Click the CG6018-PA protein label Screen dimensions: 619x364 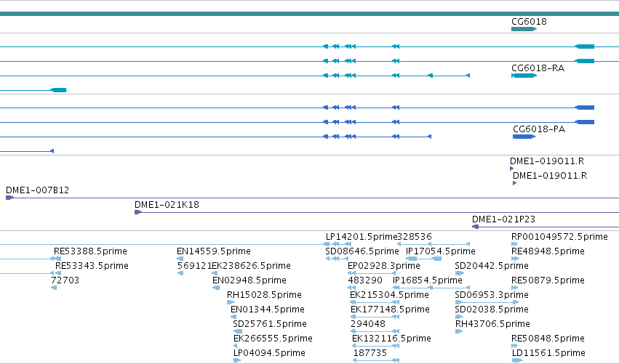coord(539,129)
